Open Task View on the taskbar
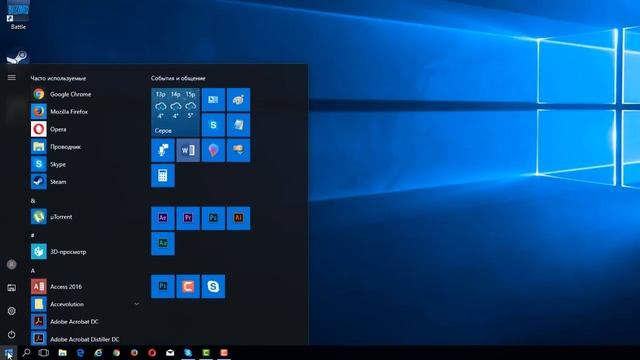Image resolution: width=640 pixels, height=360 pixels. click(x=43, y=353)
